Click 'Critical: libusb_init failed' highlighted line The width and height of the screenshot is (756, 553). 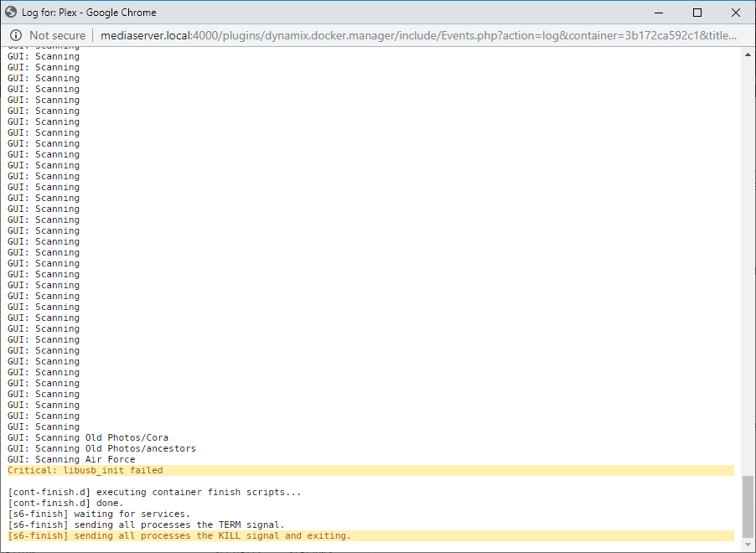pyautogui.click(x=370, y=471)
